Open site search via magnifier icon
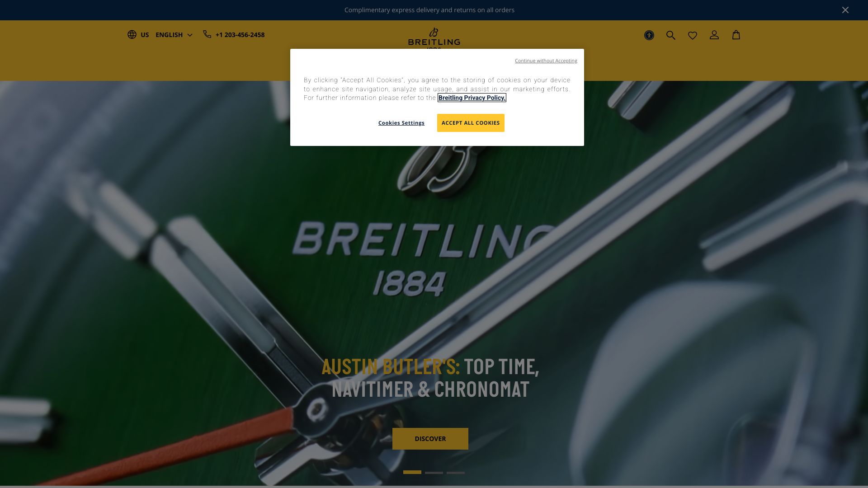Screen dimensions: 868x488 671,35
